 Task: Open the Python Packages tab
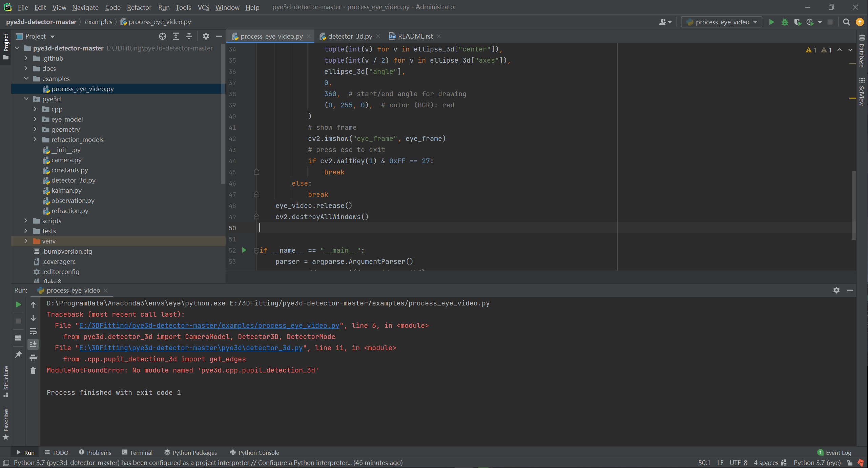pos(191,453)
